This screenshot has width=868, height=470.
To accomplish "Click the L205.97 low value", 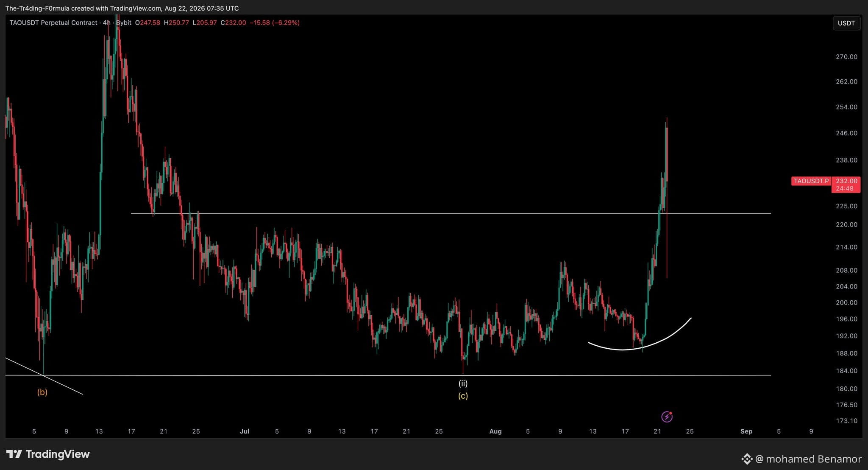I will (205, 22).
